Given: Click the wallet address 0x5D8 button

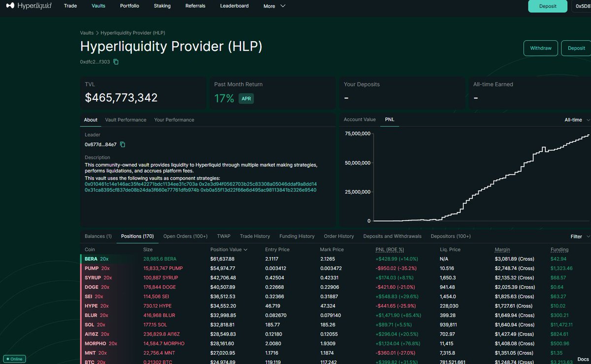Looking at the screenshot, I should pyautogui.click(x=581, y=6).
